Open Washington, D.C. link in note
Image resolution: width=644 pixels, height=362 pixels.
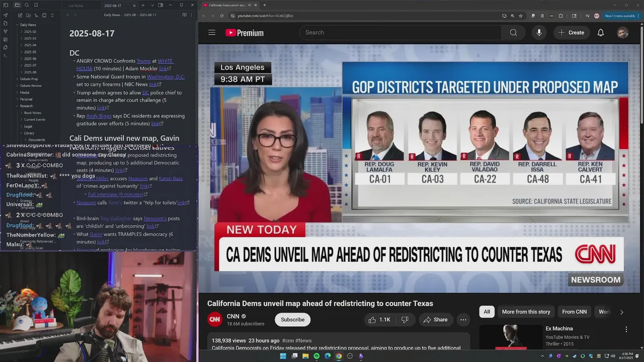[166, 77]
